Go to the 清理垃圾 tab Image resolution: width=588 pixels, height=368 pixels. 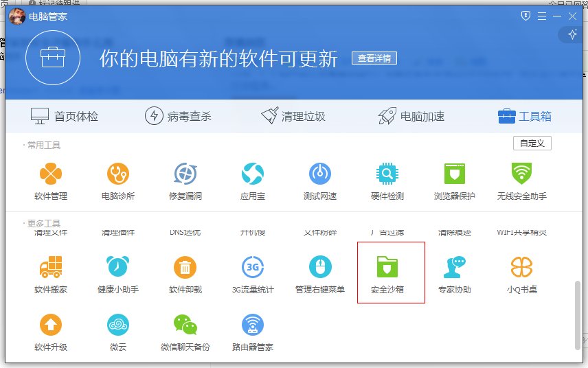point(293,116)
